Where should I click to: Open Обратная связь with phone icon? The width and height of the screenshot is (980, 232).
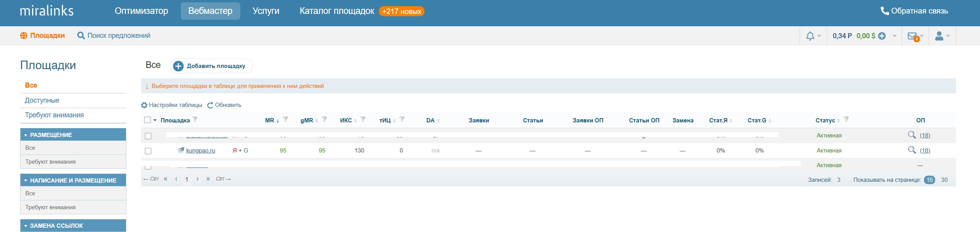(x=914, y=11)
